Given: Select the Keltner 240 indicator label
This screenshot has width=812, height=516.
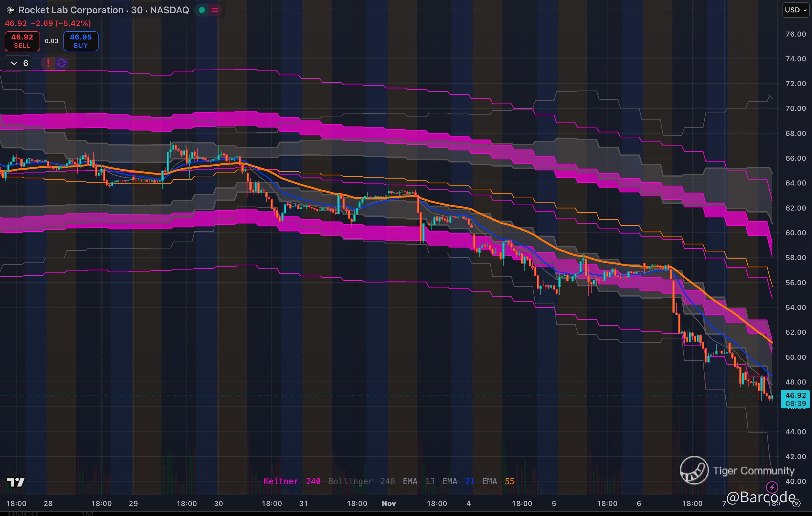Looking at the screenshot, I should click(x=292, y=481).
